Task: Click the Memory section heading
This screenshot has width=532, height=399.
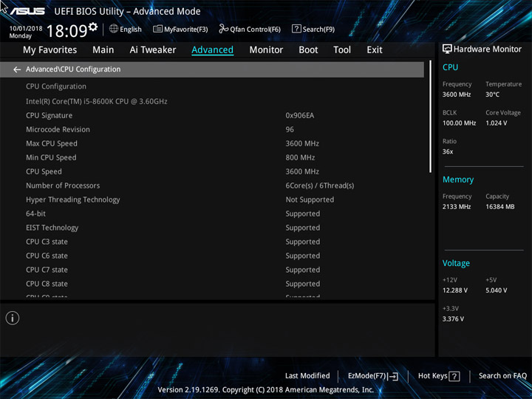Action: point(458,180)
